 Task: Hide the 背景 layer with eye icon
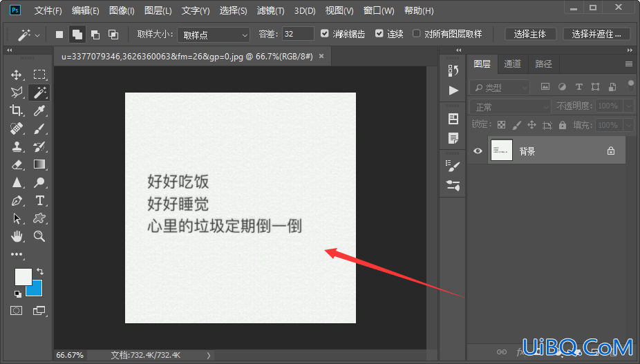click(478, 151)
